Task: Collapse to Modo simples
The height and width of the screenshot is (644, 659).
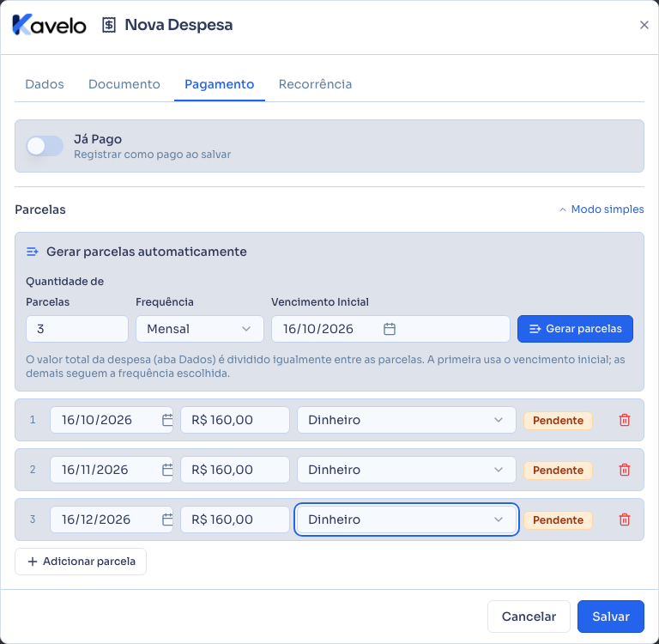Action: [x=602, y=209]
